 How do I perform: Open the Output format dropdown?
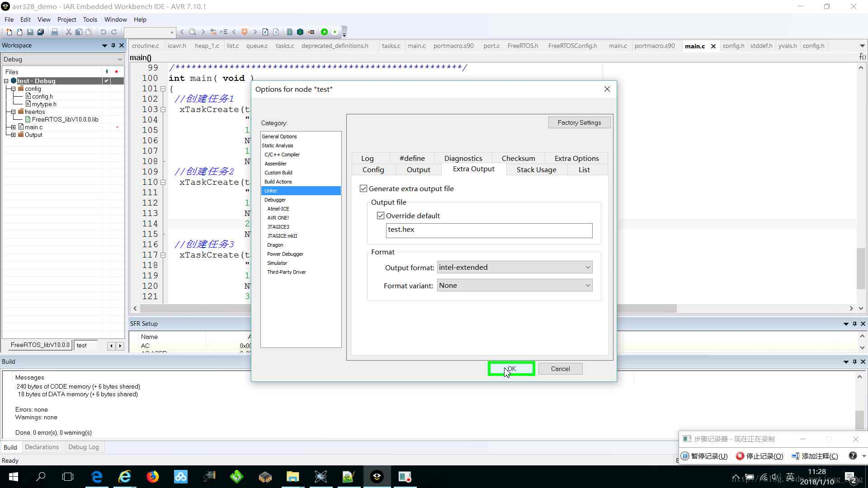click(x=515, y=267)
